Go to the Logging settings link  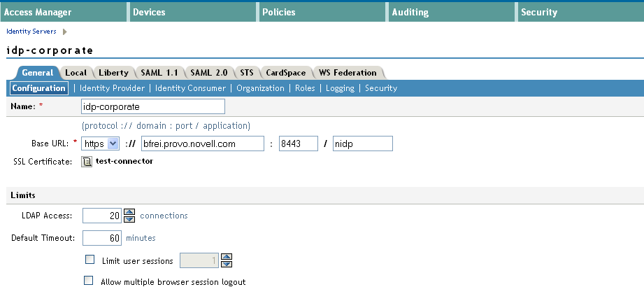coord(340,88)
